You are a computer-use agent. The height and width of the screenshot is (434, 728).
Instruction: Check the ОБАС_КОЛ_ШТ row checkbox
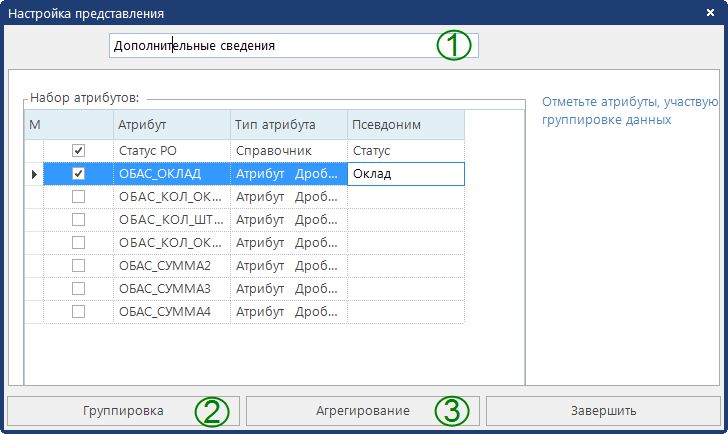(x=79, y=220)
